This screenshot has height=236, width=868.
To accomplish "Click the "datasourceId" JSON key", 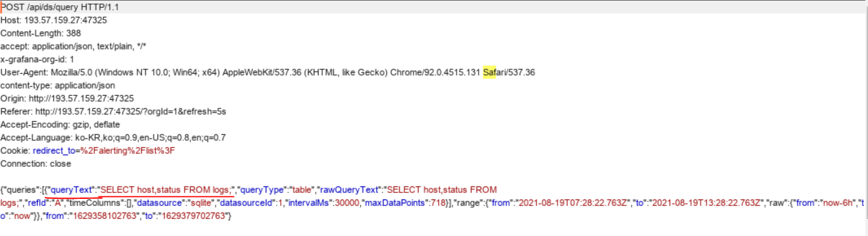I will coord(247,203).
